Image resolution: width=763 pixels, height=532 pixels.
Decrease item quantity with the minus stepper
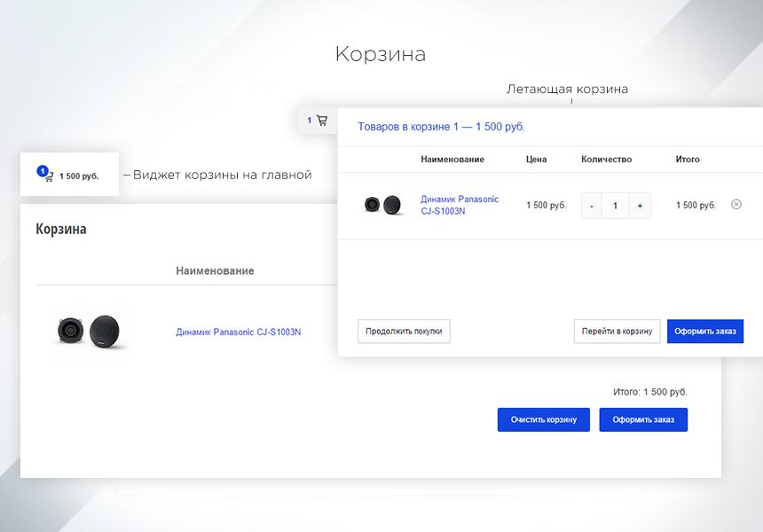pos(591,205)
